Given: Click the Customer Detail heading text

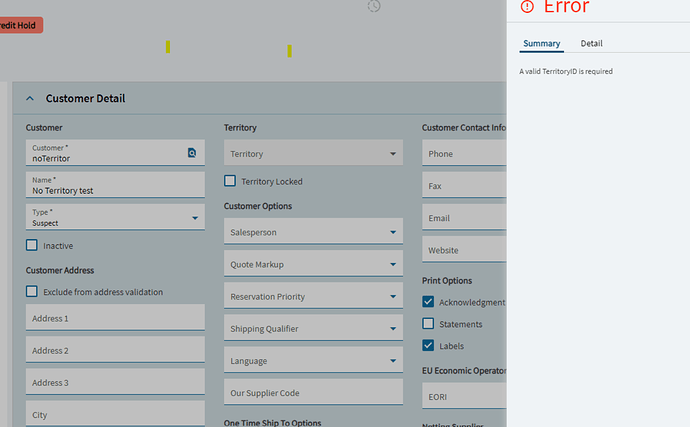Looking at the screenshot, I should [x=85, y=98].
